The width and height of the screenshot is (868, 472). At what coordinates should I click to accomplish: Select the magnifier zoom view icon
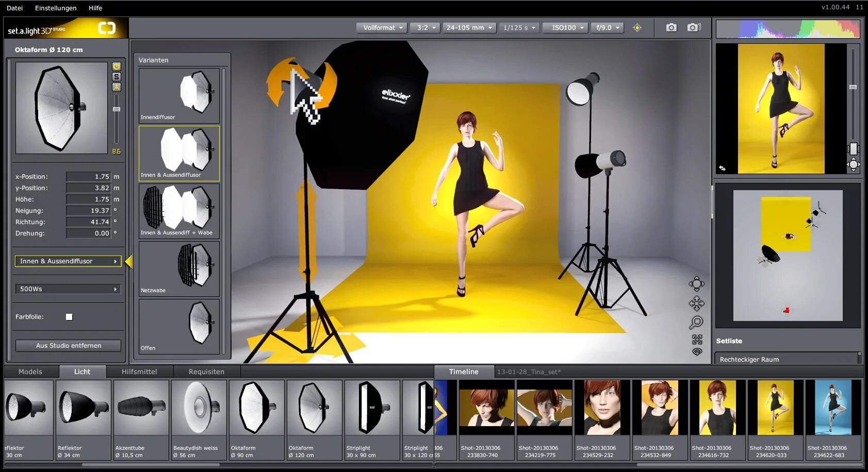[x=696, y=323]
